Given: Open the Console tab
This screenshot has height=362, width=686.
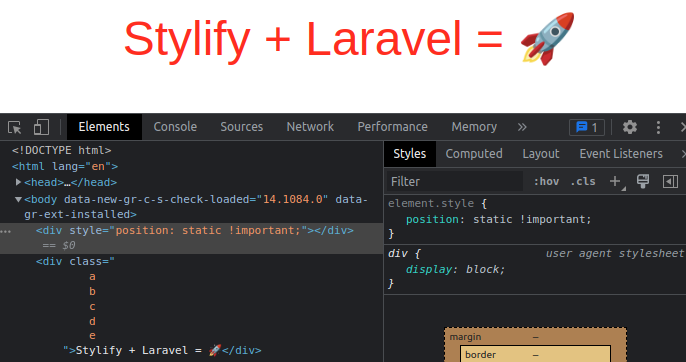Looking at the screenshot, I should (x=175, y=127).
